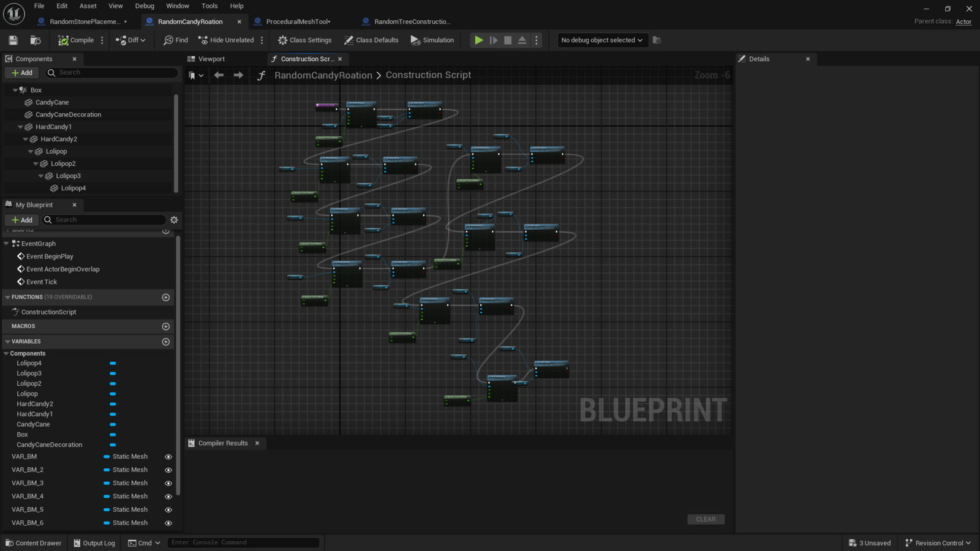Open My Blueprint settings gear

[x=174, y=220]
